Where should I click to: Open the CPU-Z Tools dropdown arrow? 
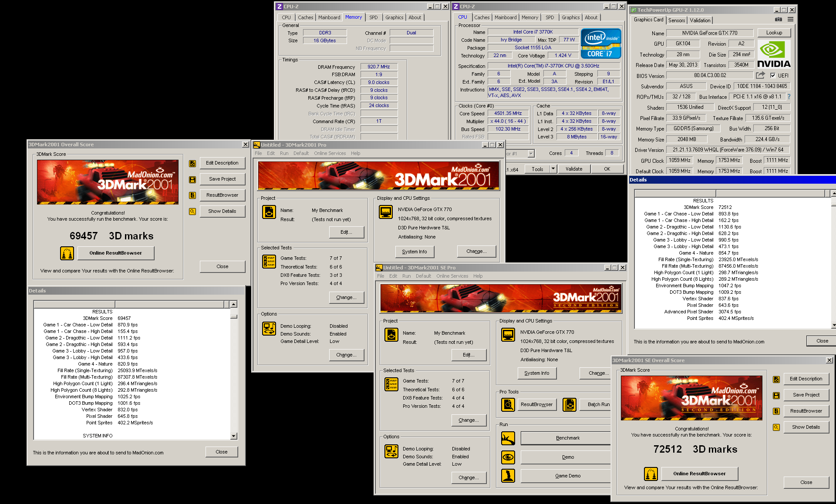click(x=553, y=169)
